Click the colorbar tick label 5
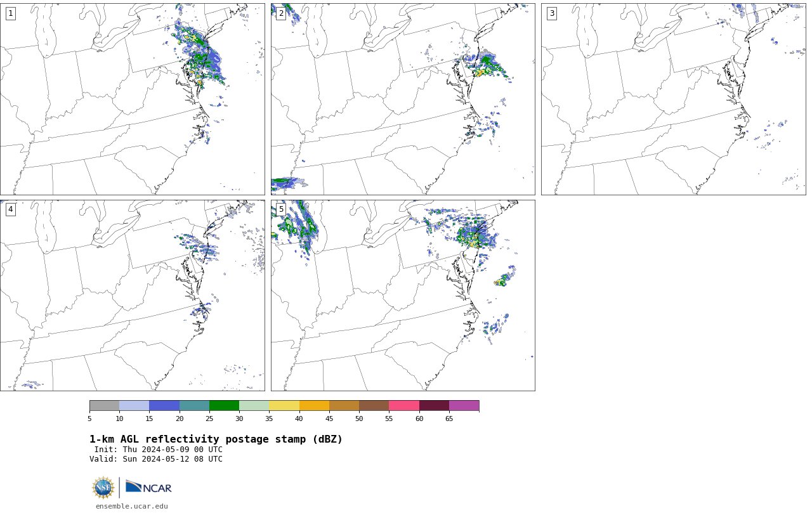Viewport: 812px width, 513px height. point(89,419)
